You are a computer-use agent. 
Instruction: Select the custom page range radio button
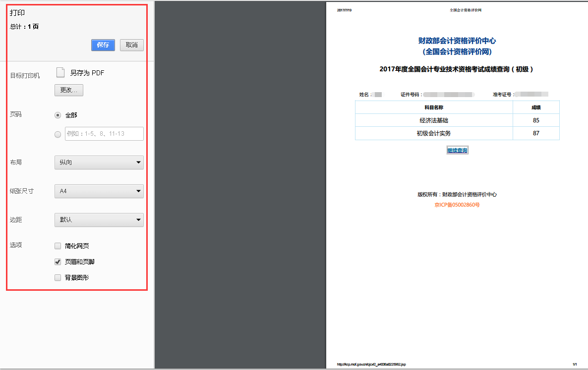pyautogui.click(x=58, y=133)
